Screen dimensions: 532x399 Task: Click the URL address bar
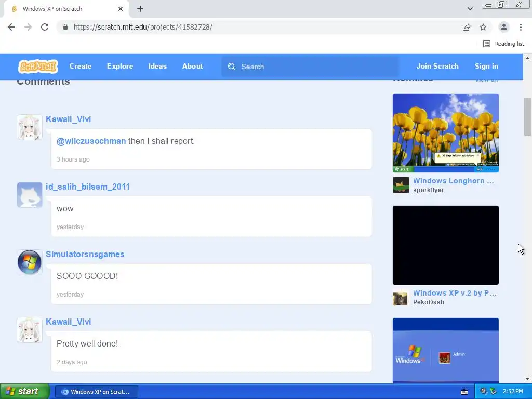tap(261, 27)
